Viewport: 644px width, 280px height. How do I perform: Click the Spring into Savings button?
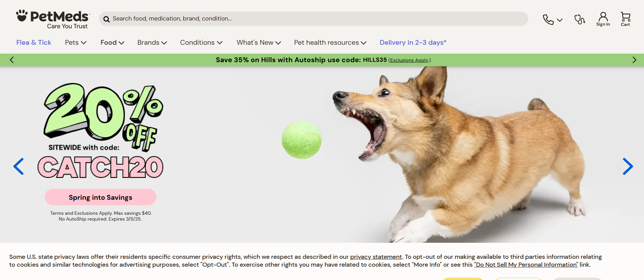[100, 197]
